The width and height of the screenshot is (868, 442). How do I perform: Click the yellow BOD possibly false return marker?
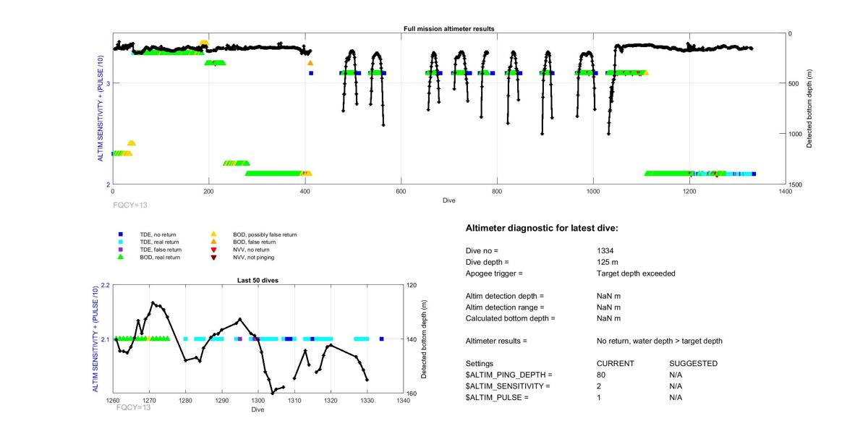click(213, 234)
